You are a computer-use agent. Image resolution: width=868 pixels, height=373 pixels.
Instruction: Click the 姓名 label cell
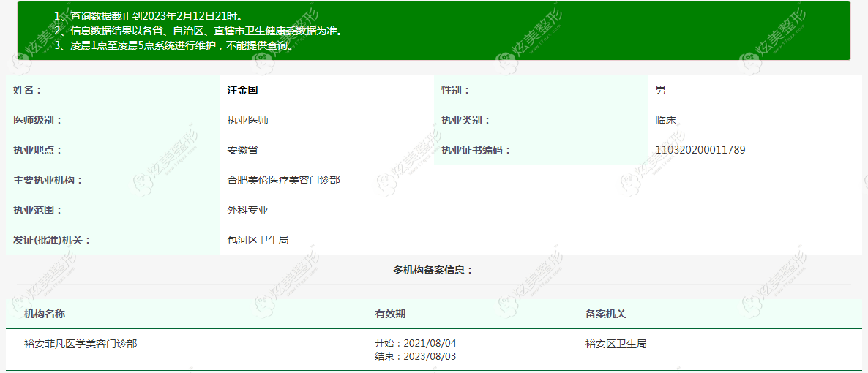(113, 90)
